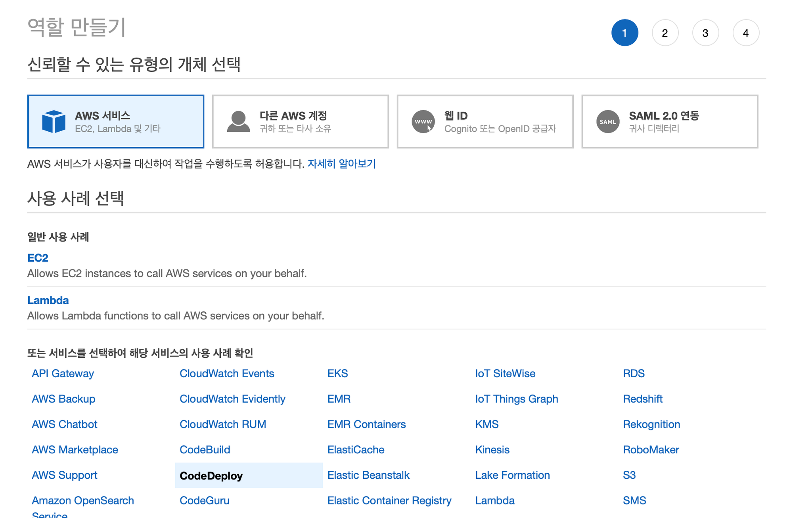The image size is (812, 518).
Task: Open Lambda in the service list column
Action: tap(495, 501)
